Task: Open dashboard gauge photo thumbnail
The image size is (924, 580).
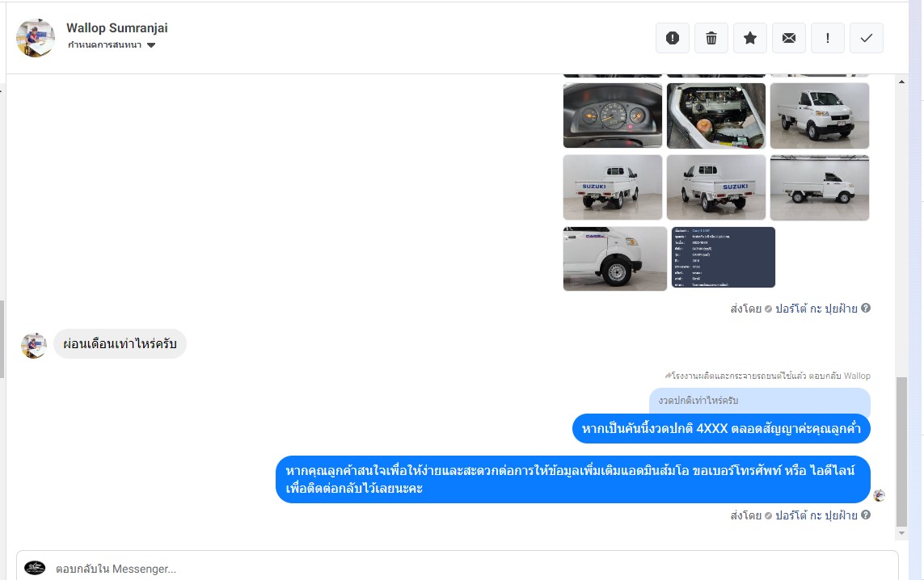Action: coord(613,116)
